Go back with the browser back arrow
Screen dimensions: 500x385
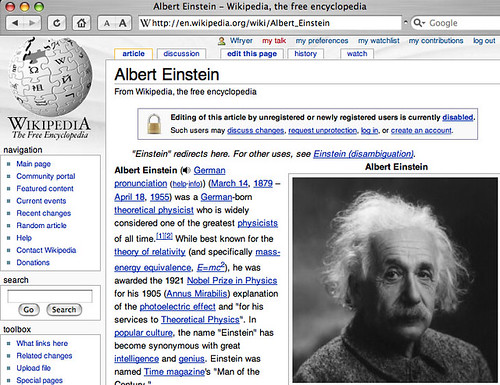[x=15, y=23]
